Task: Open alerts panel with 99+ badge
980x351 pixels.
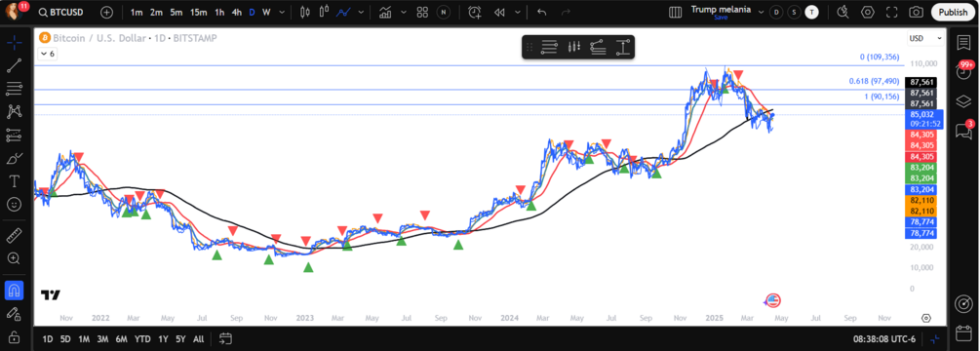Action: pos(963,70)
